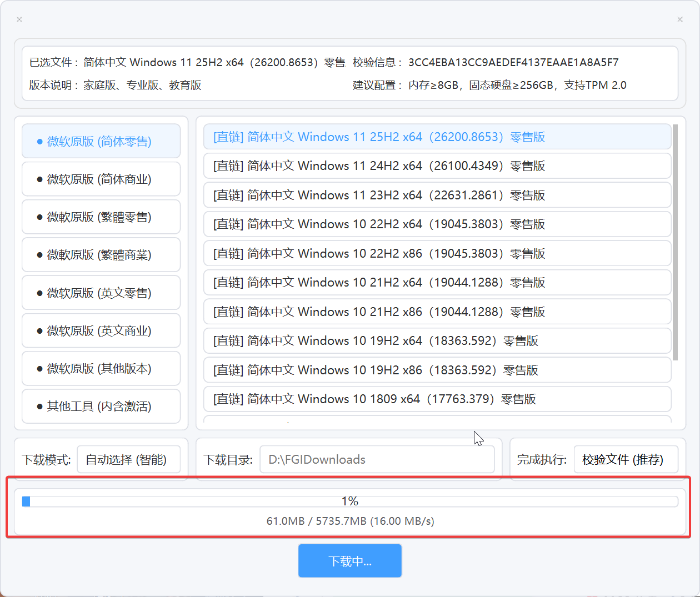Click 版本说明 text 家庭版、专业版、教育版
This screenshot has width=700, height=597.
coord(142,85)
